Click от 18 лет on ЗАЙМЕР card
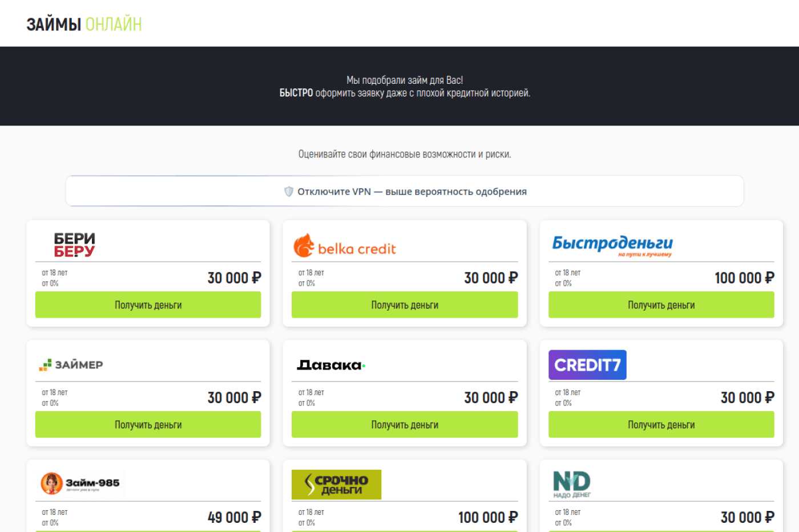The height and width of the screenshot is (532, 799). [55, 392]
